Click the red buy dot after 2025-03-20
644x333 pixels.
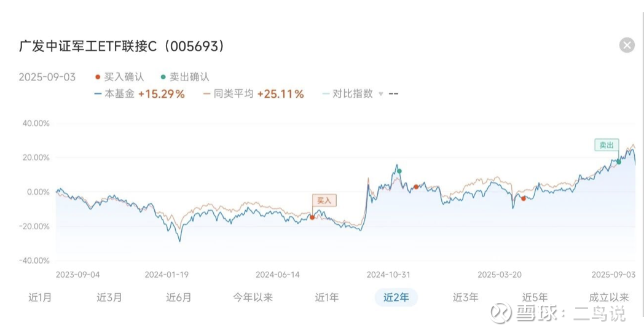coord(524,198)
